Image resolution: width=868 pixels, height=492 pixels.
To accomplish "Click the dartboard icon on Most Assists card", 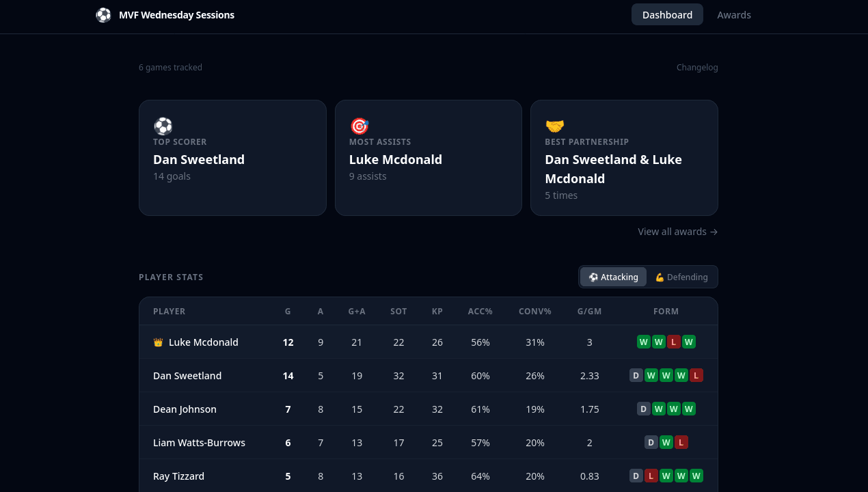I will 359,126.
